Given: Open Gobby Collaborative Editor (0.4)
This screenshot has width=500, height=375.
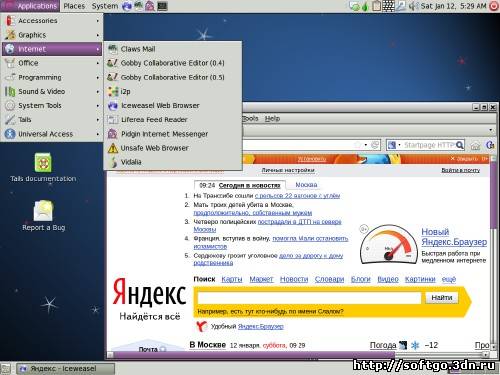Looking at the screenshot, I should pyautogui.click(x=173, y=63).
